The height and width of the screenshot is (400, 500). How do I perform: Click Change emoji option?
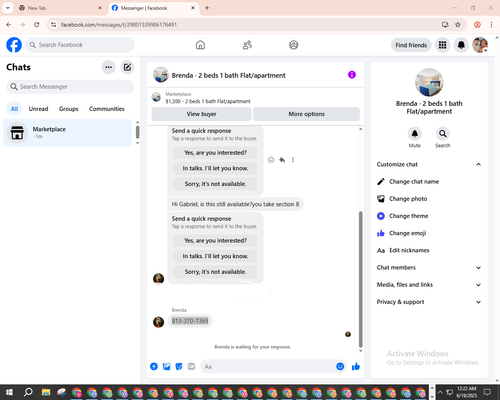401,233
